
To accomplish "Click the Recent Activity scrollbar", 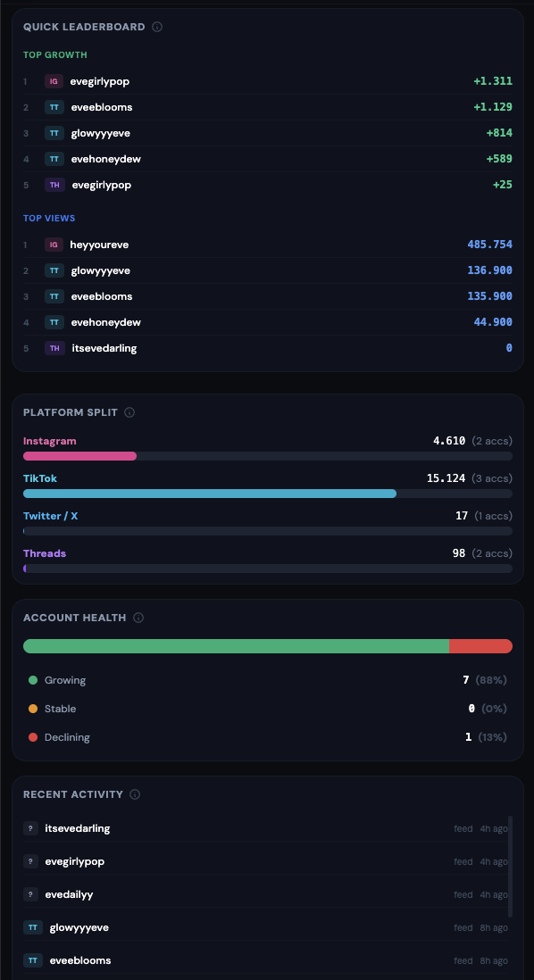I will click(x=511, y=867).
